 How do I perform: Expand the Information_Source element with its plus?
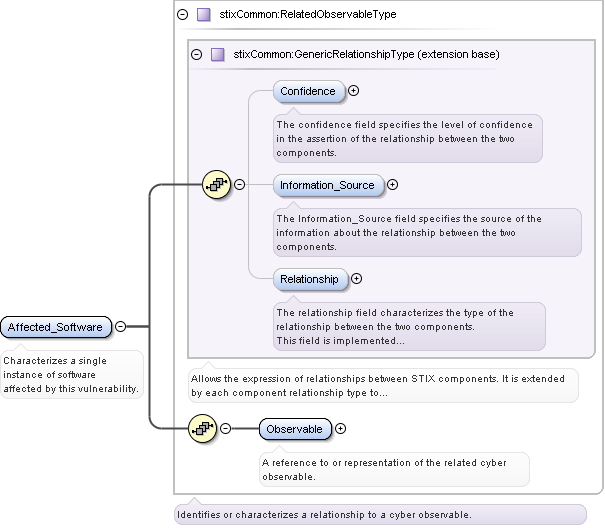pyautogui.click(x=392, y=184)
